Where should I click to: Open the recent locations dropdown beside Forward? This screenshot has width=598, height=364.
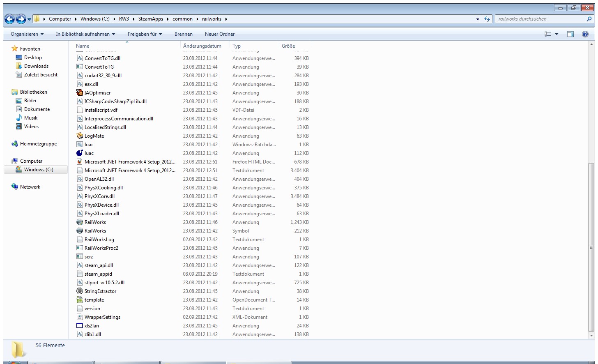(x=29, y=19)
